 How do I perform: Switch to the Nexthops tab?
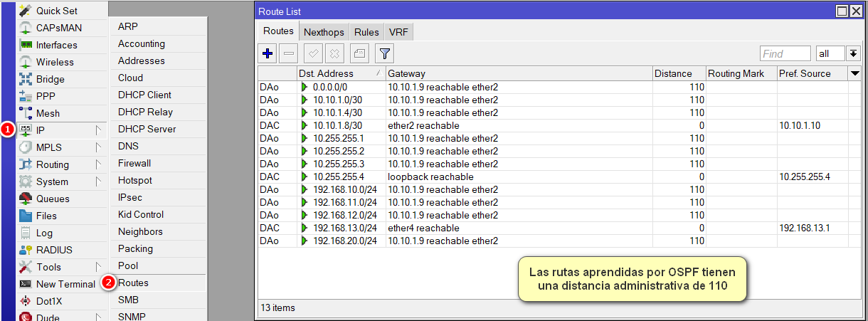(324, 32)
